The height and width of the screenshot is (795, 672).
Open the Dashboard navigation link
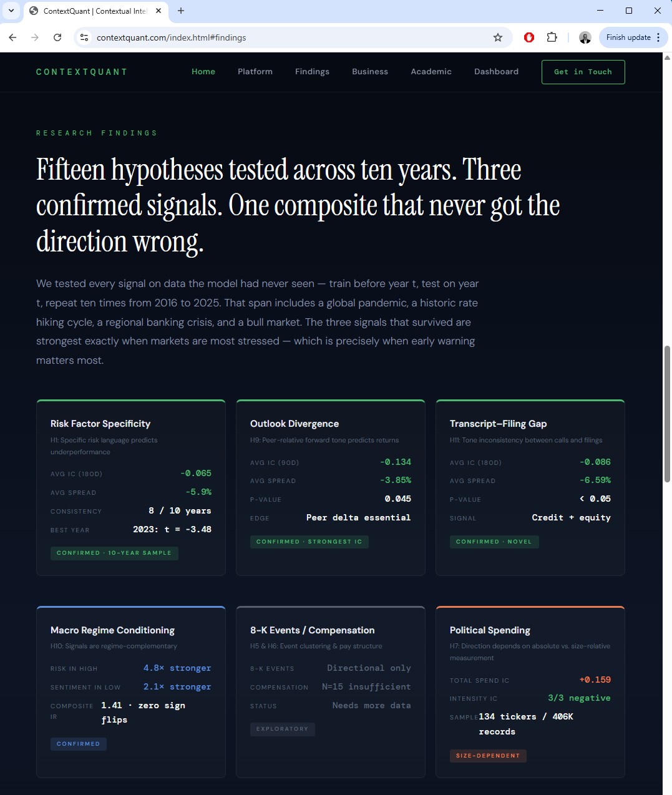click(496, 71)
